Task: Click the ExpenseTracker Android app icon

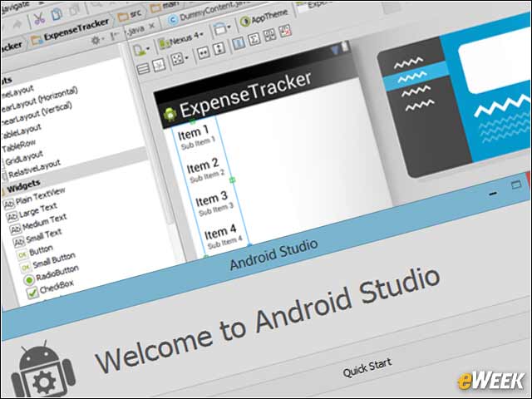Action: coord(170,115)
